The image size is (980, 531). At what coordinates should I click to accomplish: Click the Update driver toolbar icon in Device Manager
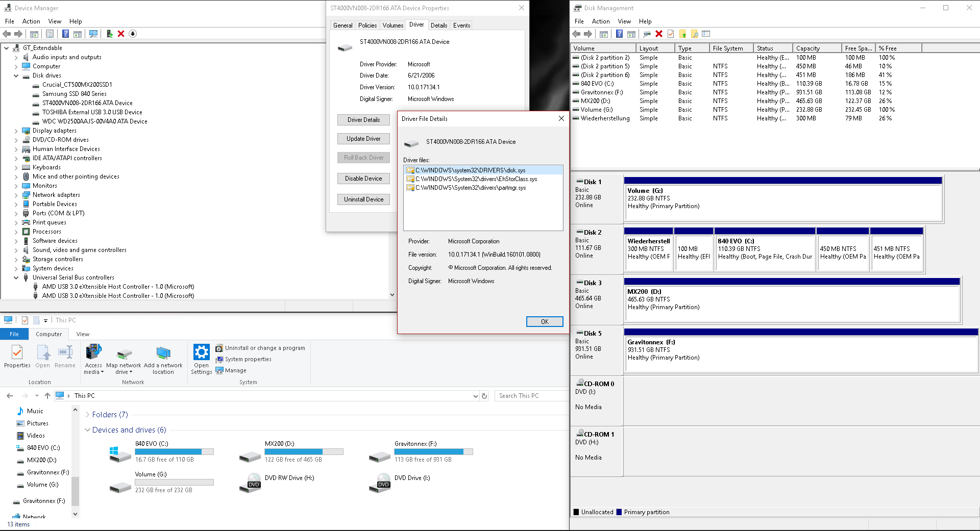pyautogui.click(x=109, y=34)
